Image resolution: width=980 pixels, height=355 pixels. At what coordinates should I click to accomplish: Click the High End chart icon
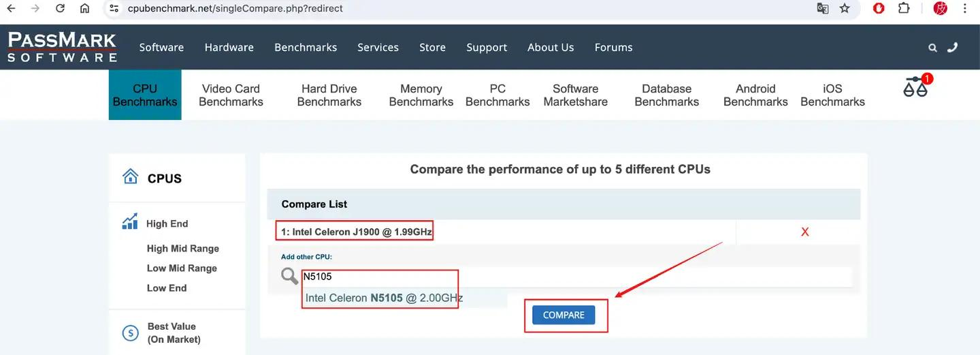coord(129,223)
